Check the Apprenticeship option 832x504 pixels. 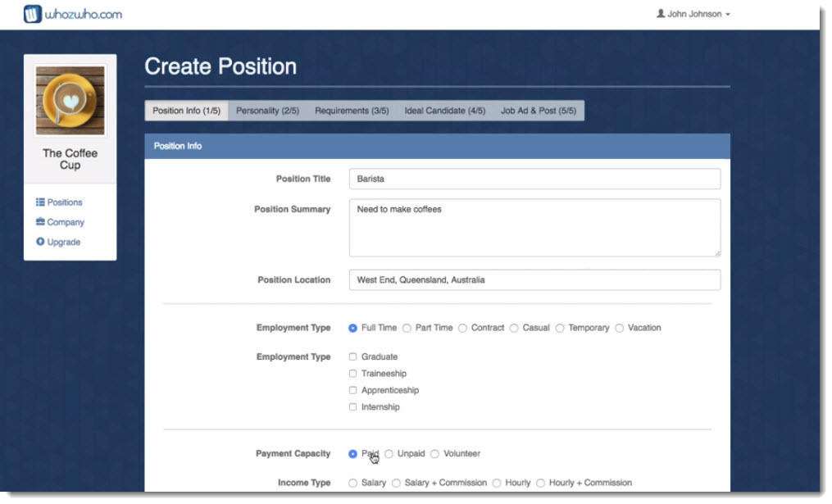[353, 390]
